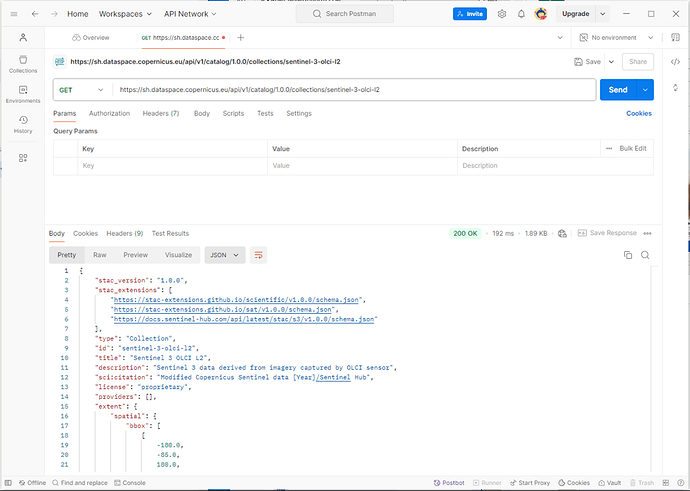Viewport: 690px width, 491px height.
Task: Open the Headers (7) request tab
Action: pyautogui.click(x=161, y=114)
